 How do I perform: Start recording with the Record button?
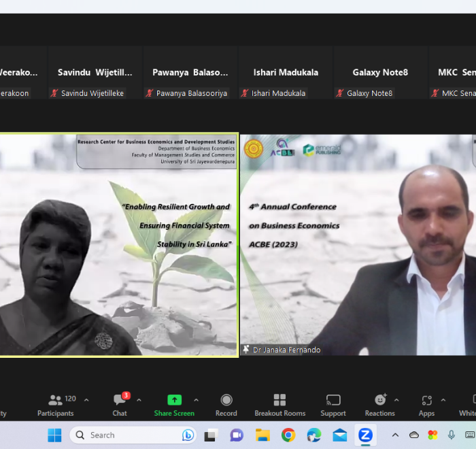[x=226, y=405]
